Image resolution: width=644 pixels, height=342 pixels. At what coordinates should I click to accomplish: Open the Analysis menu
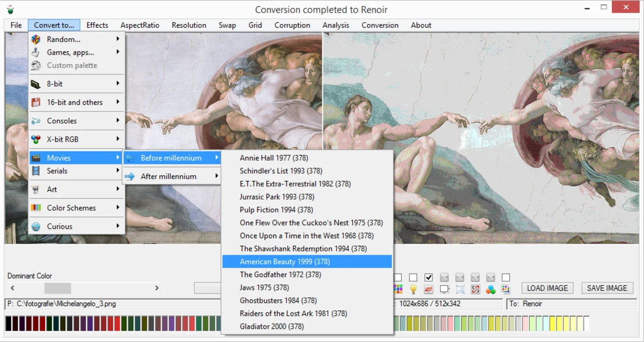[x=336, y=25]
